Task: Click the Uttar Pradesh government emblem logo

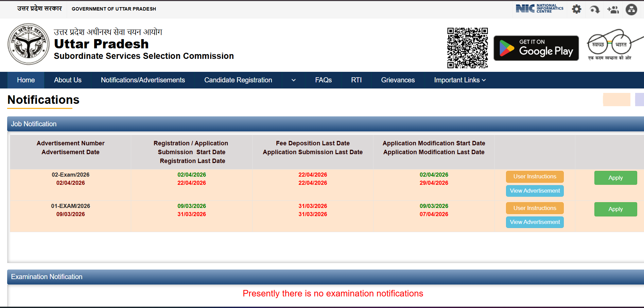Action: tap(29, 44)
